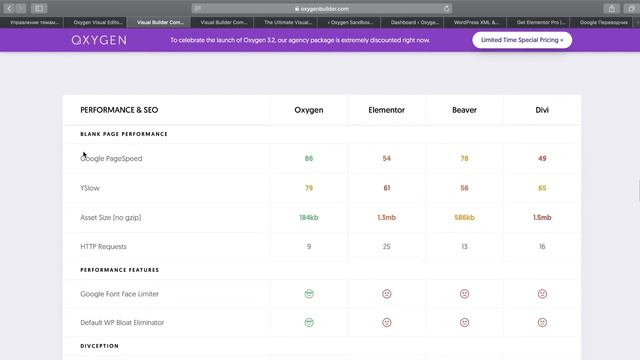640x360 pixels.
Task: Click Oxygen's happy face for WP Bloat Eliminator
Action: click(x=309, y=322)
